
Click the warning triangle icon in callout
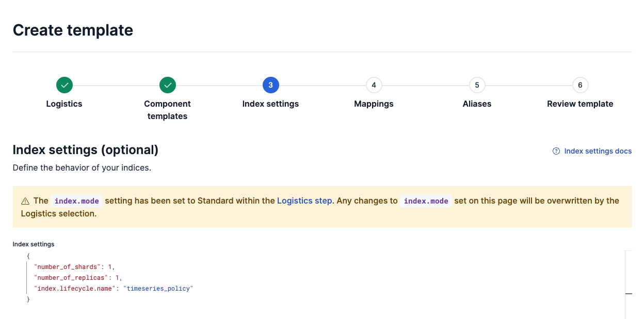[25, 201]
